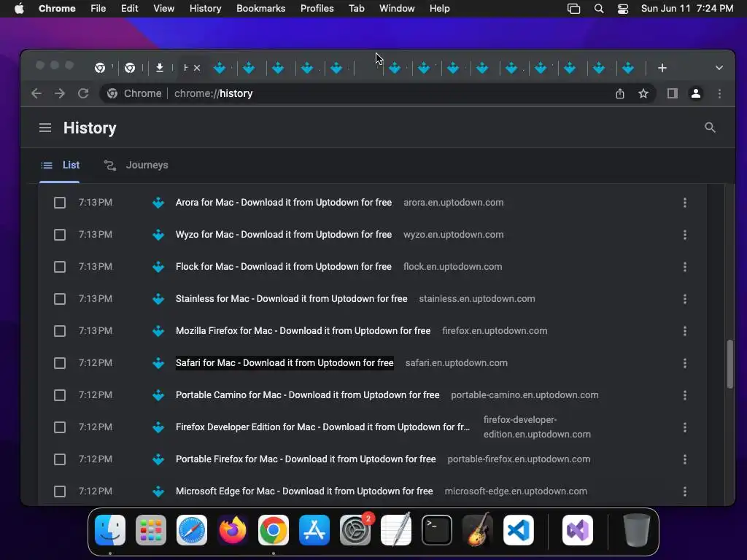Open the Window menu
Viewport: 747px width, 560px height.
397,9
